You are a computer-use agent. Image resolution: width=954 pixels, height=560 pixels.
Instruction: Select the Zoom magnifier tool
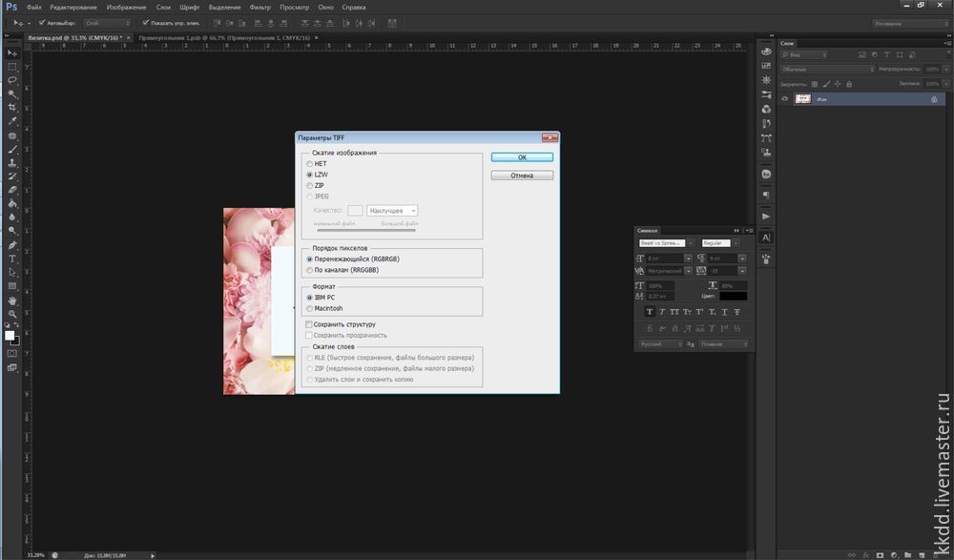pos(12,314)
